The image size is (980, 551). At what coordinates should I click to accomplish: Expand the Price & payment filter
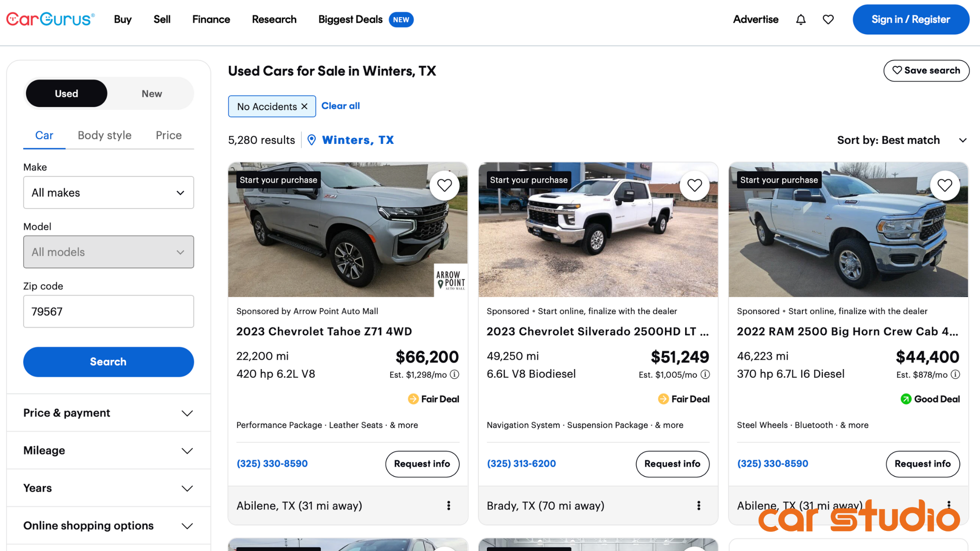pos(108,413)
